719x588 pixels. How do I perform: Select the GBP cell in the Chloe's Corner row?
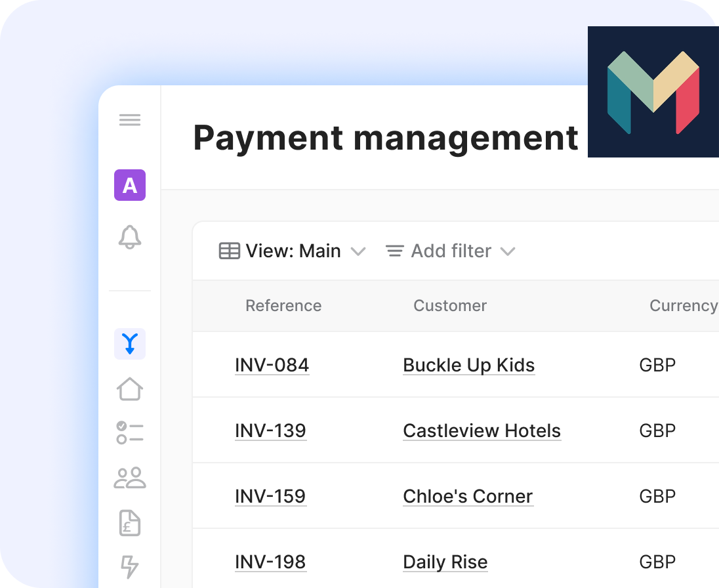pyautogui.click(x=657, y=496)
